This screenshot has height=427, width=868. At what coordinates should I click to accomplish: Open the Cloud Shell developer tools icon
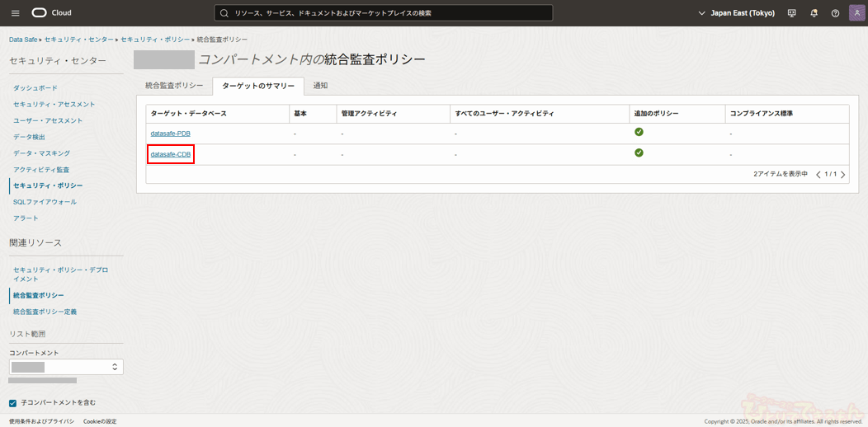coord(792,13)
